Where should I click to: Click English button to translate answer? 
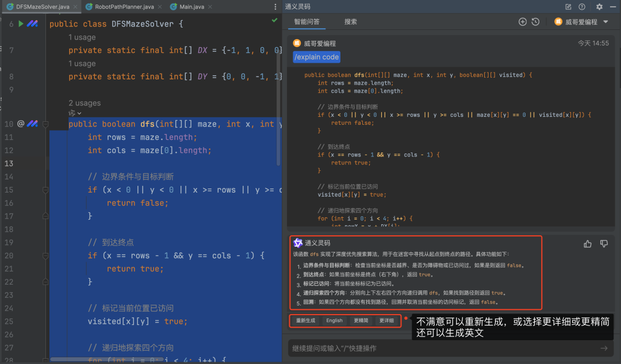pos(334,320)
